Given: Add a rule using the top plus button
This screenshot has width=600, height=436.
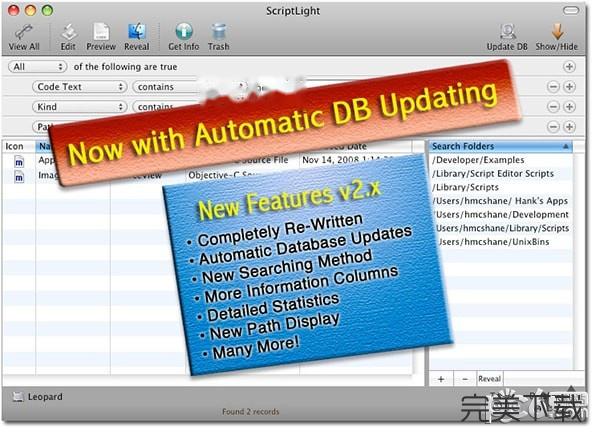Looking at the screenshot, I should pos(569,67).
